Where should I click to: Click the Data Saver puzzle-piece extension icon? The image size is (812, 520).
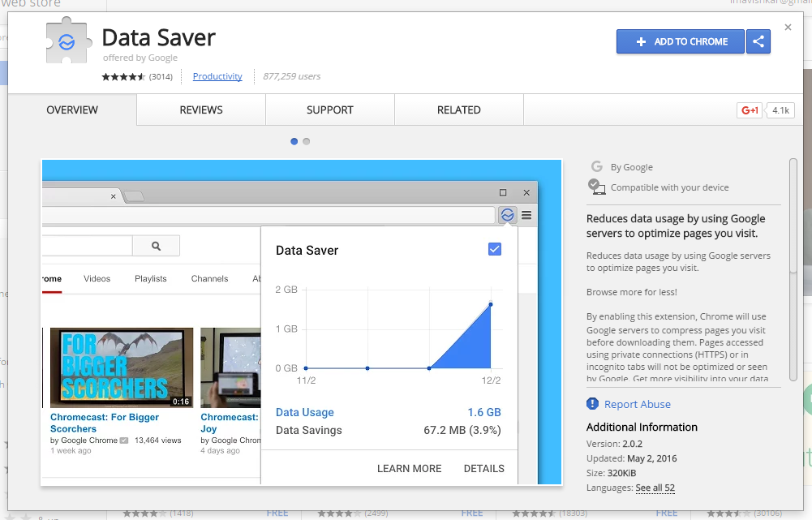click(68, 41)
